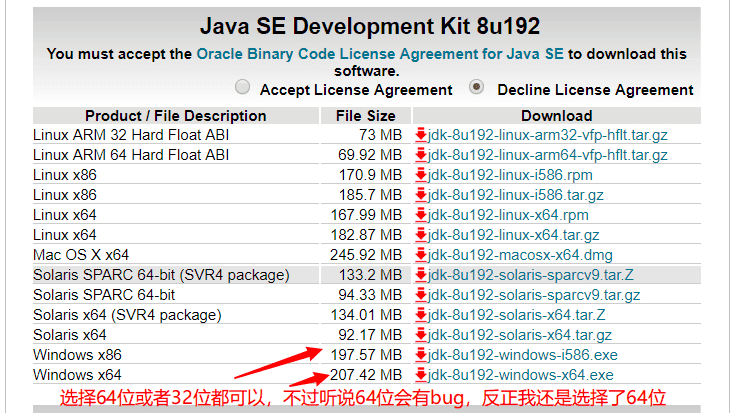Download jdk-8u192-solaris-x64.tar.gz file link

[520, 335]
